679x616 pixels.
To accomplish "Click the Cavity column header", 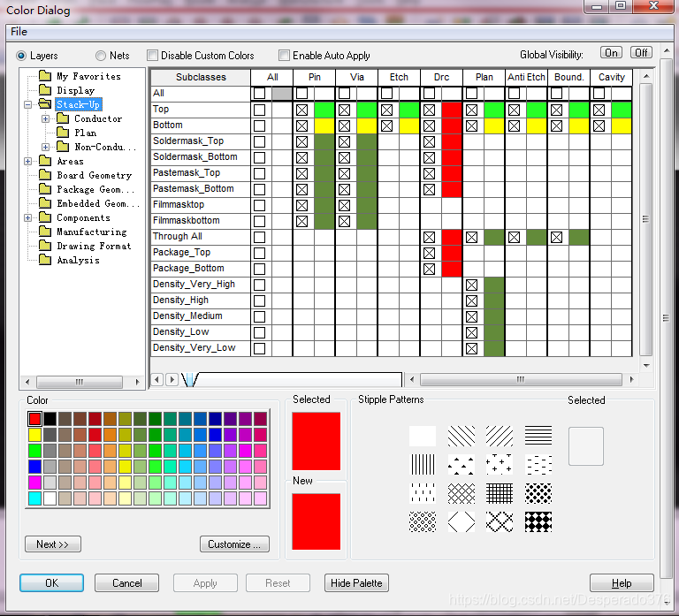I will tap(612, 77).
